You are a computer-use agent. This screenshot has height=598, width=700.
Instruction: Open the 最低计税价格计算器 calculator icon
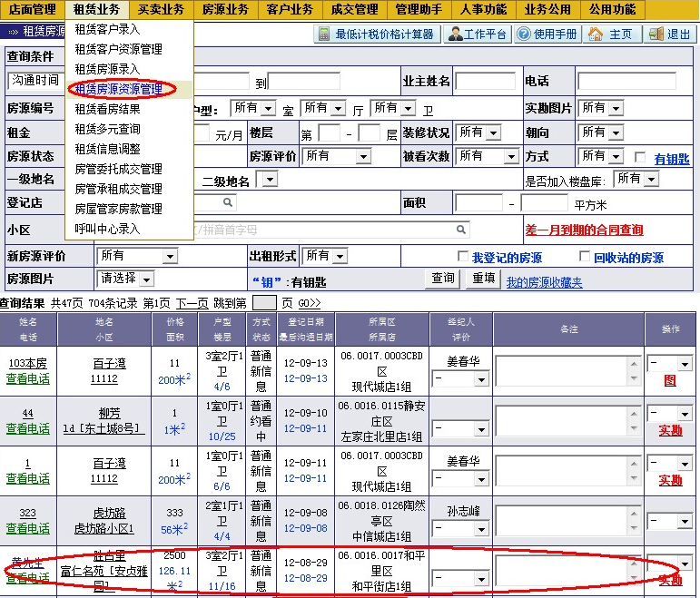(324, 34)
